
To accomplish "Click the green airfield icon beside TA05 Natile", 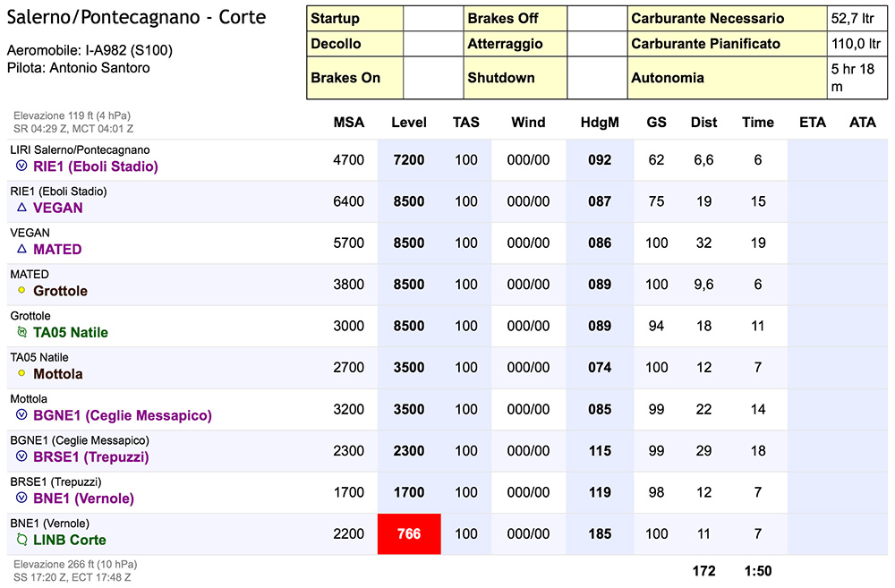I will [21, 332].
